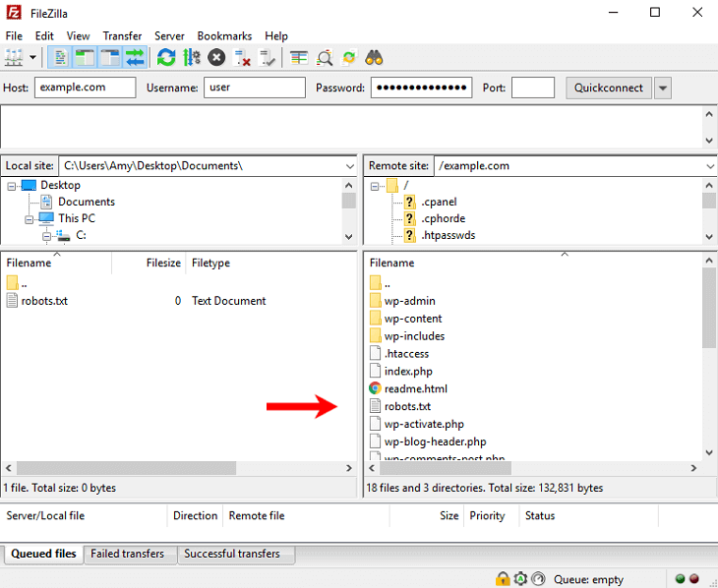Image resolution: width=718 pixels, height=588 pixels.
Task: Click the encryption lock status icon
Action: coord(503,579)
